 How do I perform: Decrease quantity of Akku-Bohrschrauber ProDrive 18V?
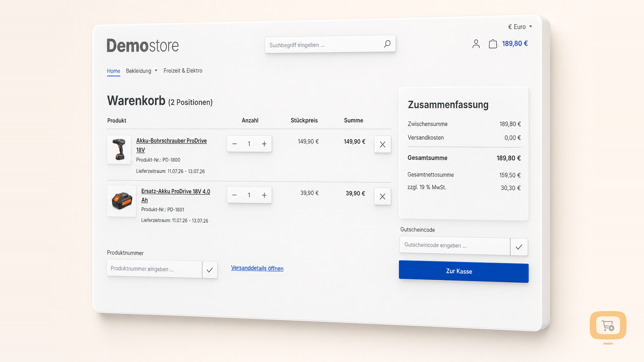click(x=234, y=144)
